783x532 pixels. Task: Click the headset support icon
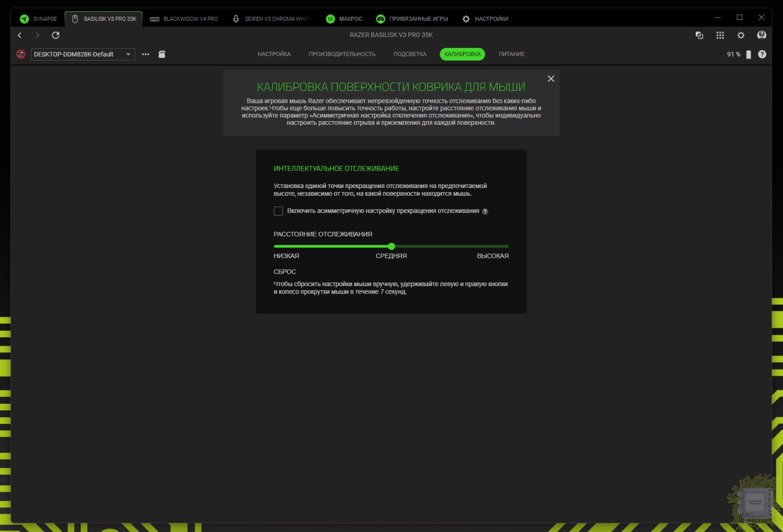(762, 36)
